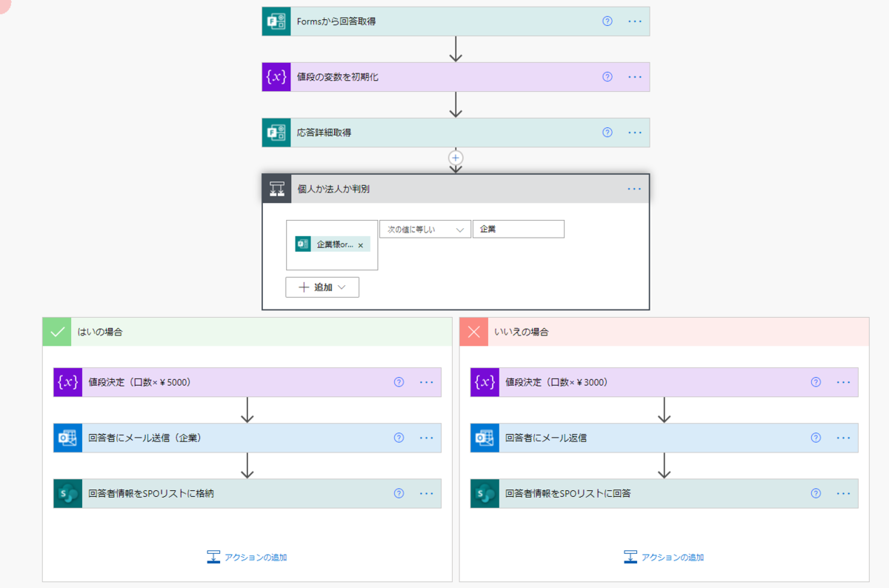Click the はいの場合 branch header

tap(247, 332)
